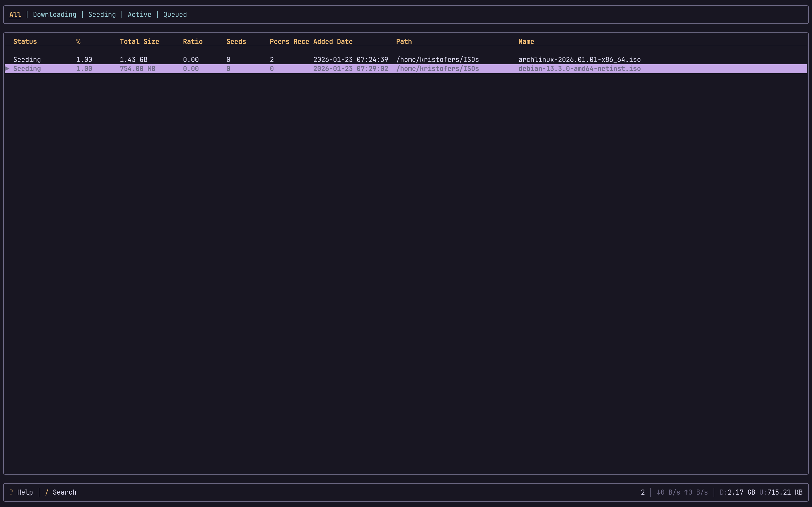Select the All torrents filter

click(x=15, y=14)
